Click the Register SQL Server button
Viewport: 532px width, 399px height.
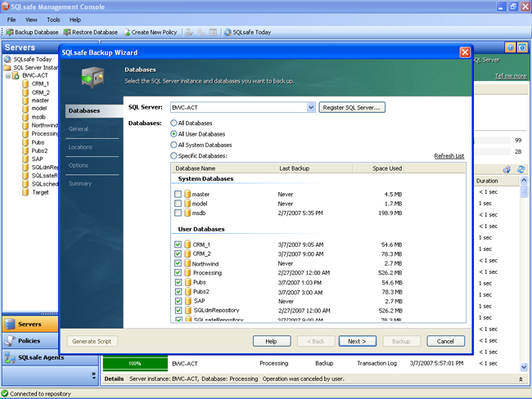pos(352,107)
